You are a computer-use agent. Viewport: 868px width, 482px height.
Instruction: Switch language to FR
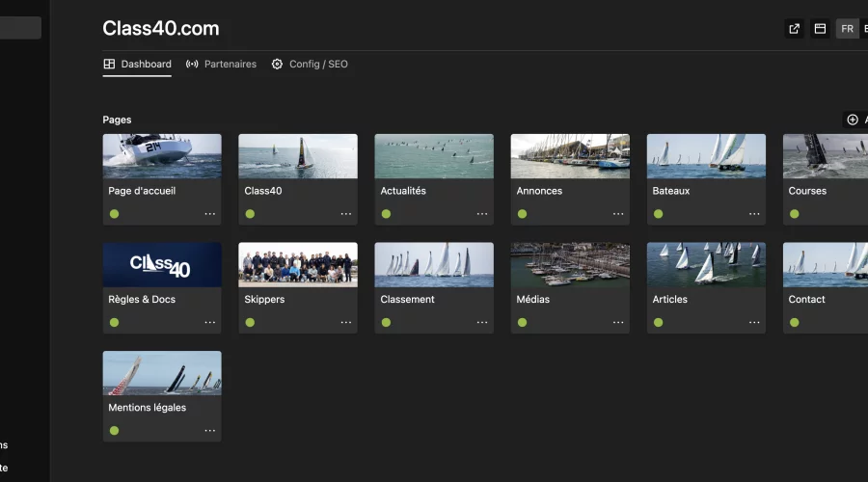(x=847, y=29)
